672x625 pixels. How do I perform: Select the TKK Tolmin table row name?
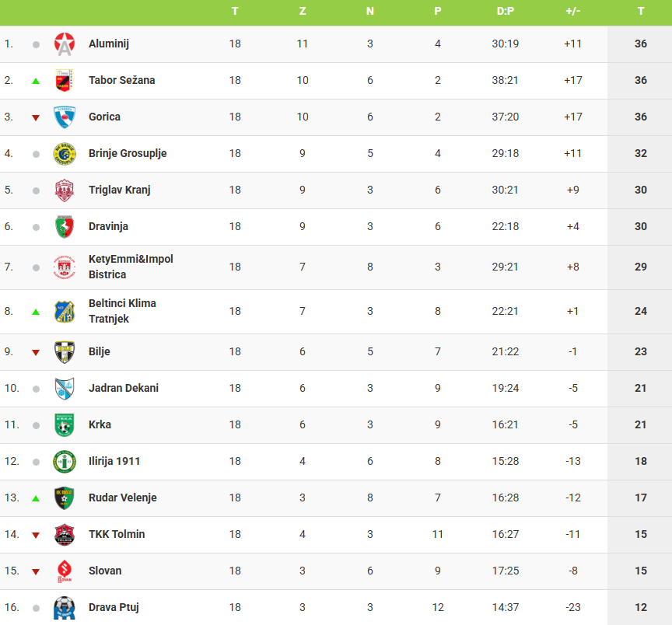point(117,534)
